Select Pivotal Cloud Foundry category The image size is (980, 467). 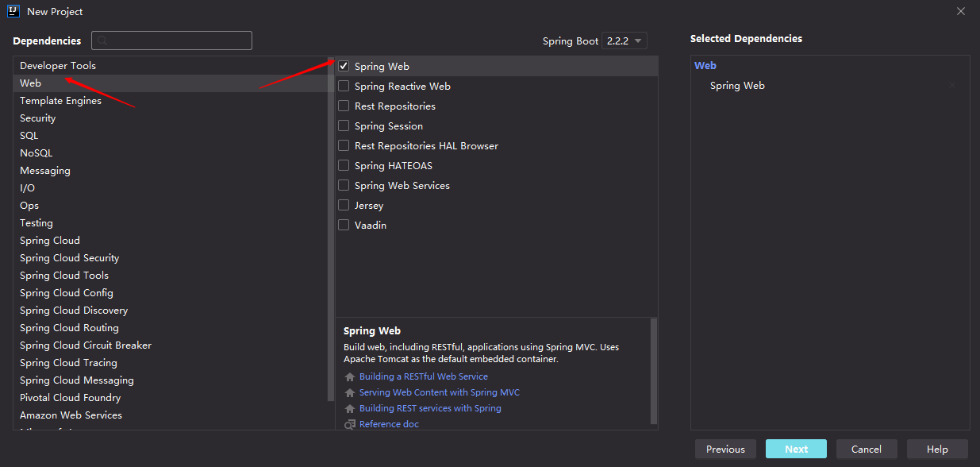tap(171, 398)
